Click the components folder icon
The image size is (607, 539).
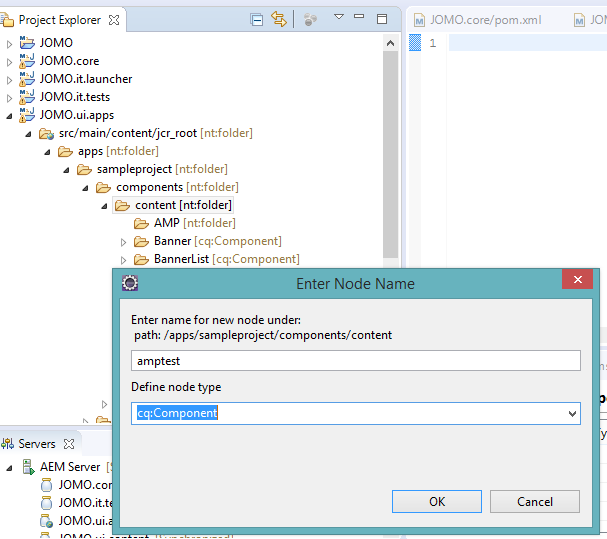(103, 187)
